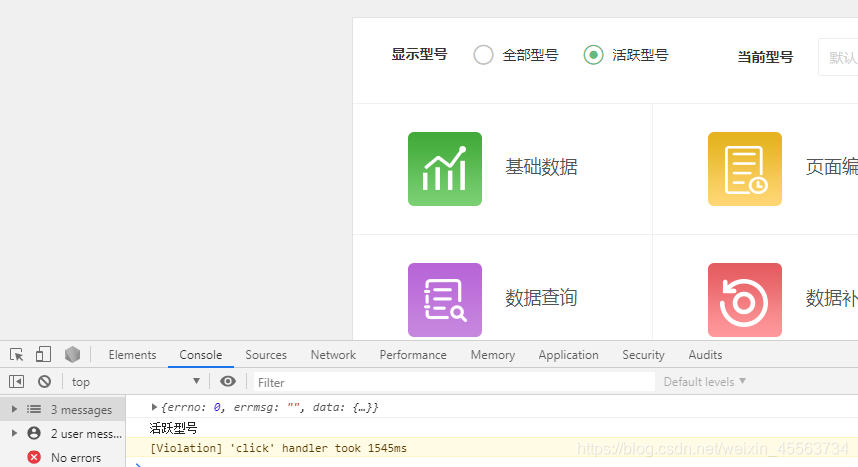Open the purple 数据查询 search icon
The width and height of the screenshot is (858, 467).
click(445, 300)
